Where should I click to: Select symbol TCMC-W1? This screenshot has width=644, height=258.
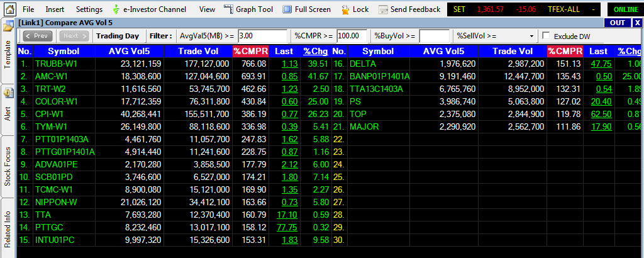(54, 190)
